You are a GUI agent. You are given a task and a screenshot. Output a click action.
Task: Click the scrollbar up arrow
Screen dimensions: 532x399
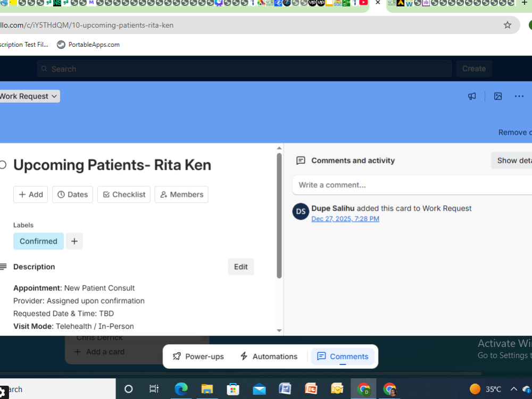(x=279, y=148)
